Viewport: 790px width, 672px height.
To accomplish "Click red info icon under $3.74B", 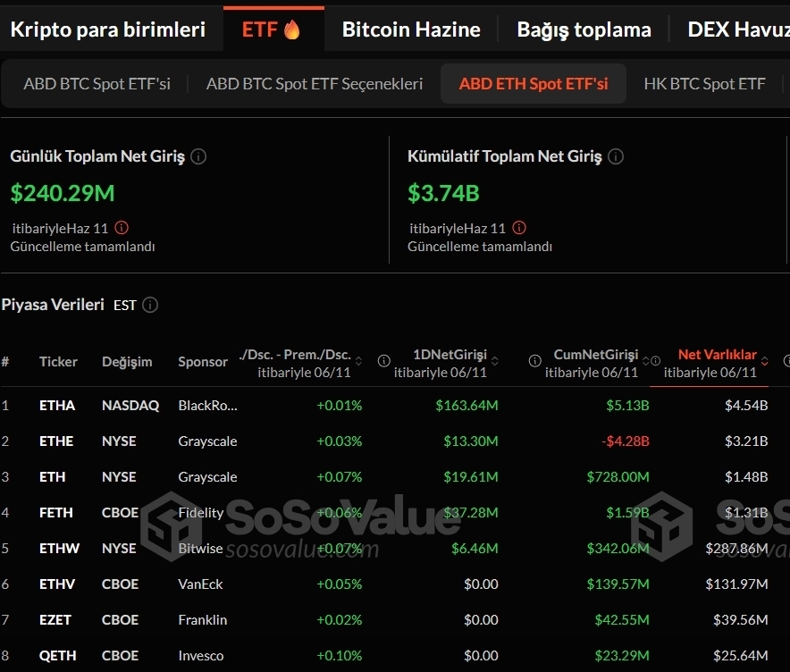I will tap(519, 228).
